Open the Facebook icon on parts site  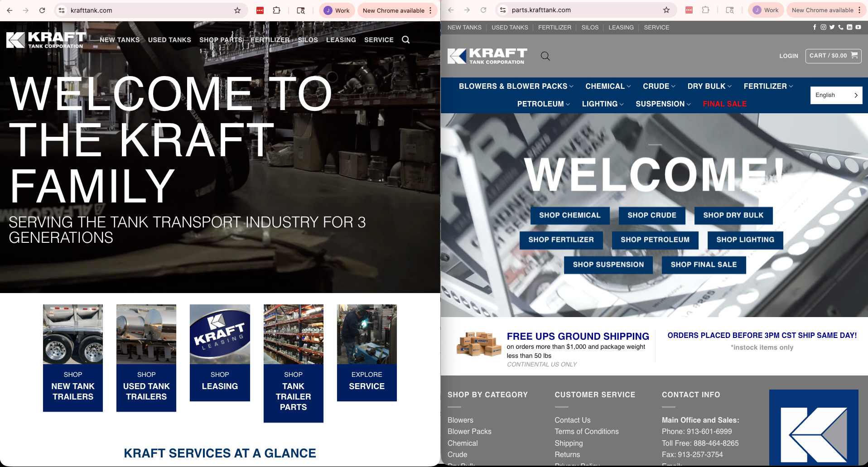point(815,27)
